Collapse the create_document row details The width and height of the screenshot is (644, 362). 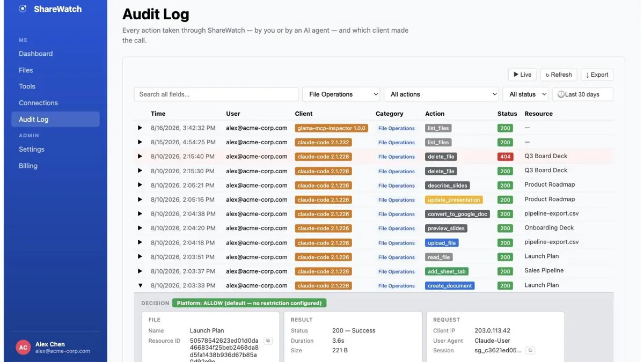pyautogui.click(x=140, y=285)
